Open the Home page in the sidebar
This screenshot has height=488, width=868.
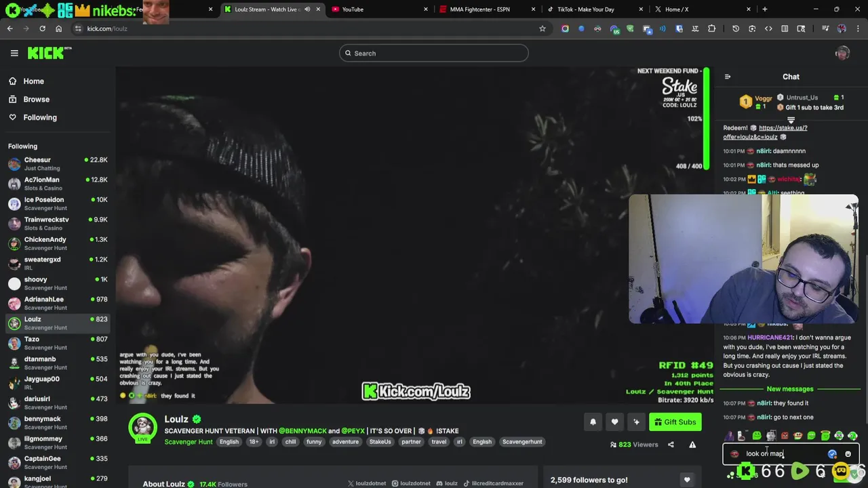coord(33,81)
